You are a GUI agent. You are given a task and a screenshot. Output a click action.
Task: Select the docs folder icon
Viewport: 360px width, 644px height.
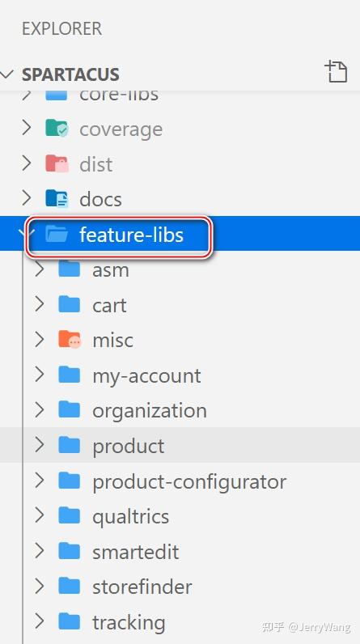57,198
